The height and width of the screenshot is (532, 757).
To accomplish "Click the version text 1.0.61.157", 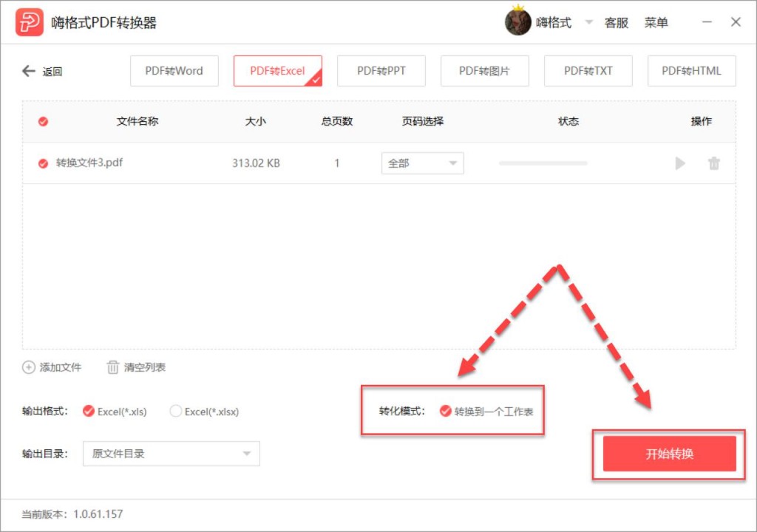I will (98, 514).
